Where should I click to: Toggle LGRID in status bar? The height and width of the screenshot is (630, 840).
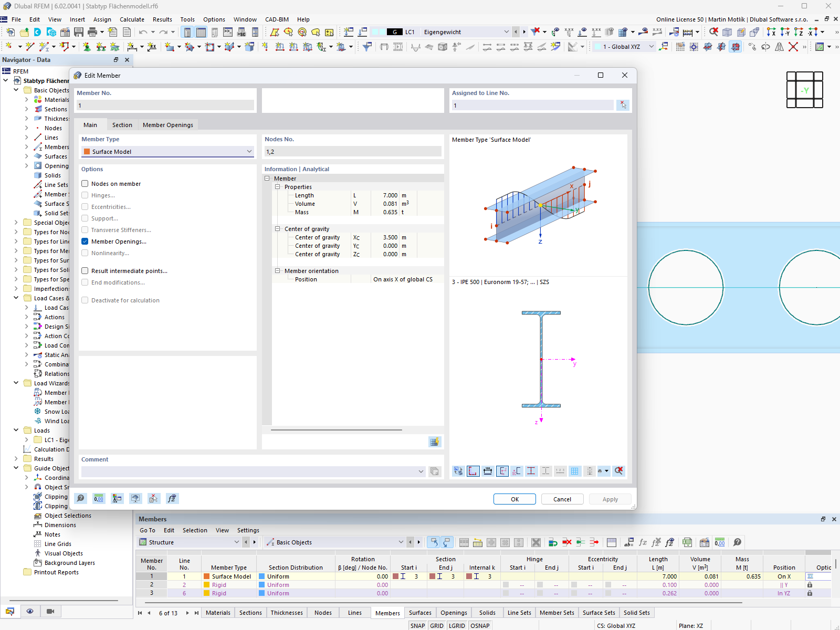457,626
